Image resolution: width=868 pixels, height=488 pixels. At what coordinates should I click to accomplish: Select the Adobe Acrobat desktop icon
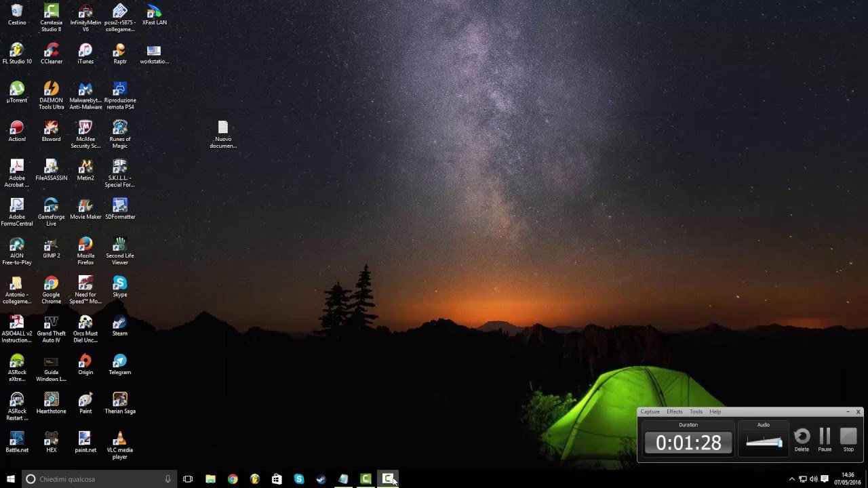coord(17,174)
